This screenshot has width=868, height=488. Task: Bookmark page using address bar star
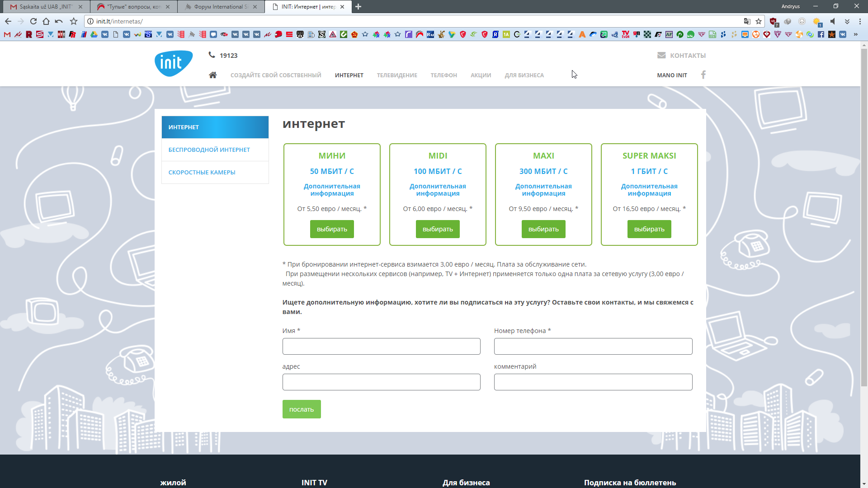[759, 21]
